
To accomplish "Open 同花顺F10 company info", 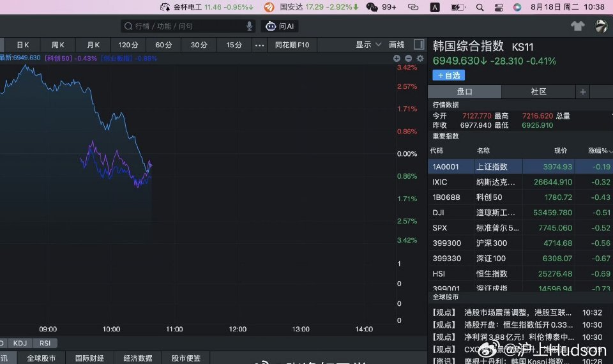I will [292, 45].
